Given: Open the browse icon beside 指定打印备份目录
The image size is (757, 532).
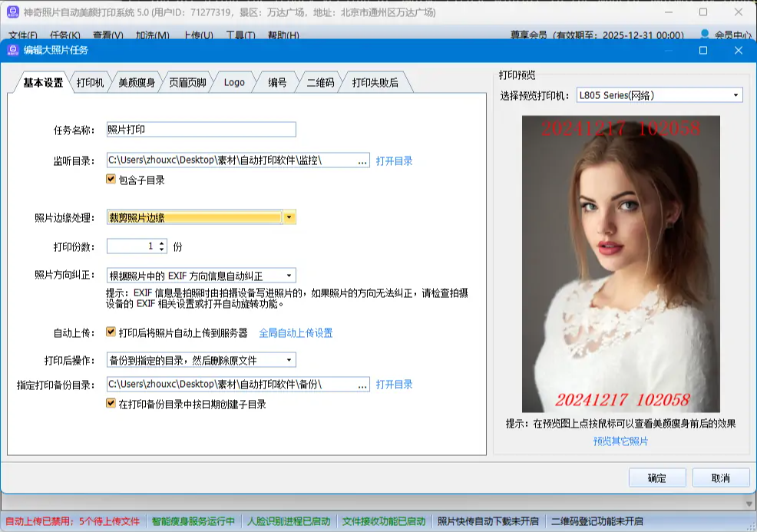Looking at the screenshot, I should 361,384.
